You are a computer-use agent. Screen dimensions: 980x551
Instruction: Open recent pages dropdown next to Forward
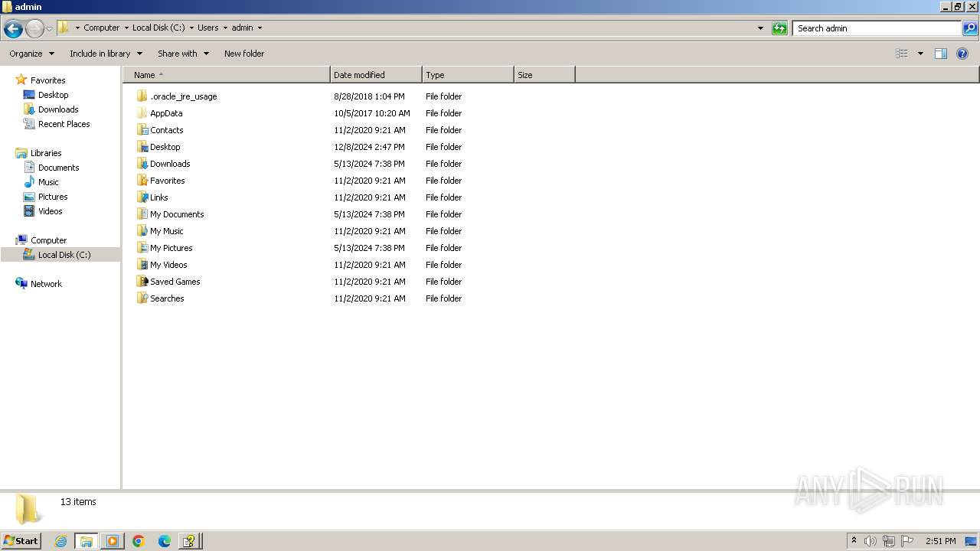tap(50, 28)
